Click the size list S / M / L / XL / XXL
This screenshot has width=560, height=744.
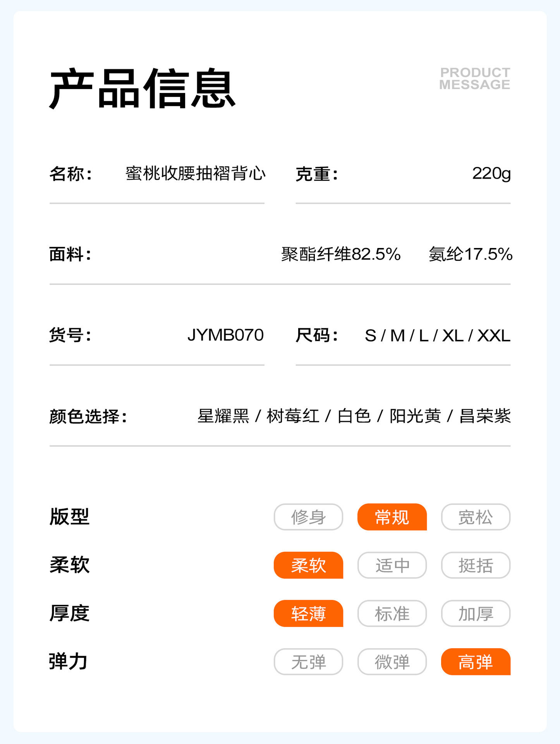pos(437,336)
